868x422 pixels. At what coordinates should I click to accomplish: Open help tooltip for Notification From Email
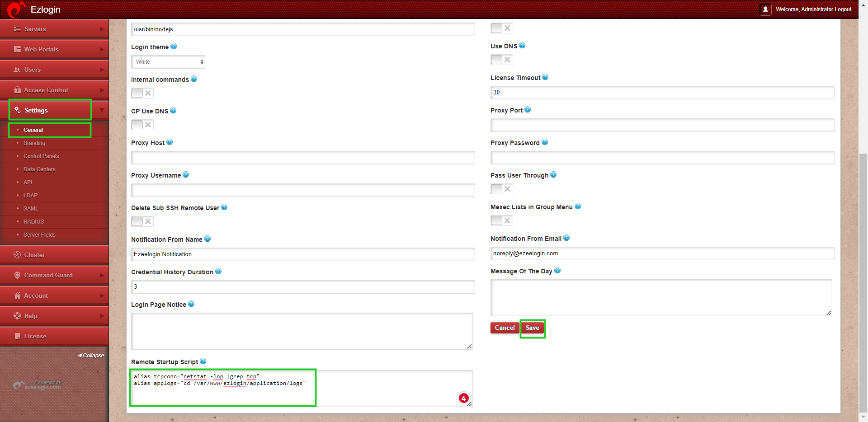coord(566,238)
